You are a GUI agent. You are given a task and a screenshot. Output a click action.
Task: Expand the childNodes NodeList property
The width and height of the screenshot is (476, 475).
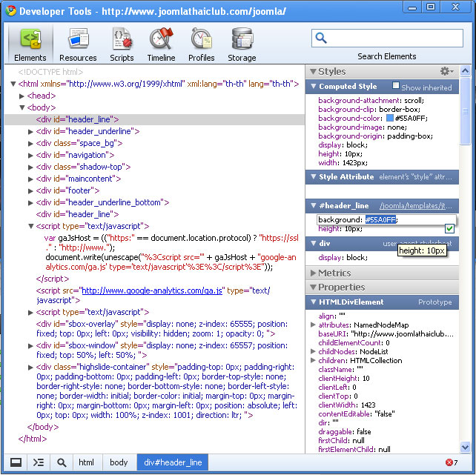[x=313, y=351]
